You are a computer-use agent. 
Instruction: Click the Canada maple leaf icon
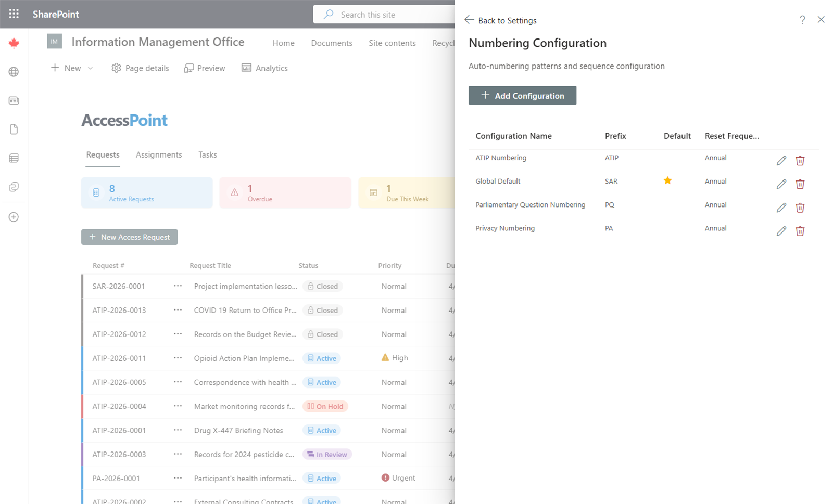tap(14, 43)
